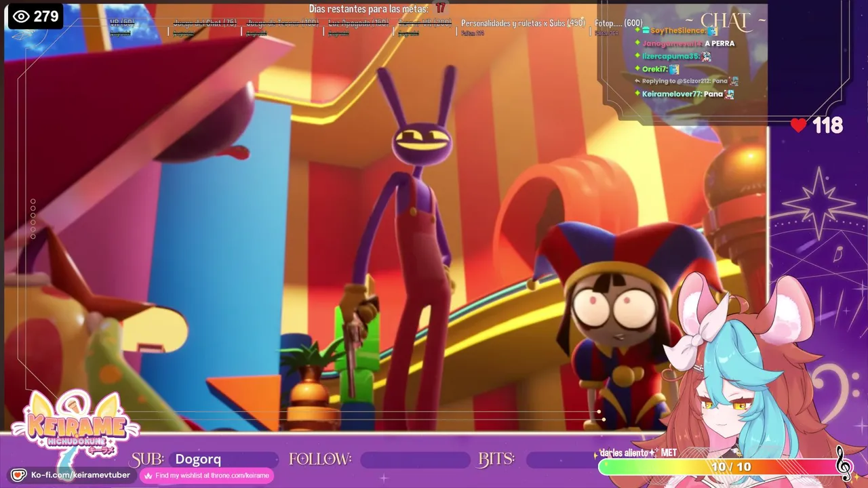Click the 279 viewer count number
The image size is (868, 488).
pos(46,16)
